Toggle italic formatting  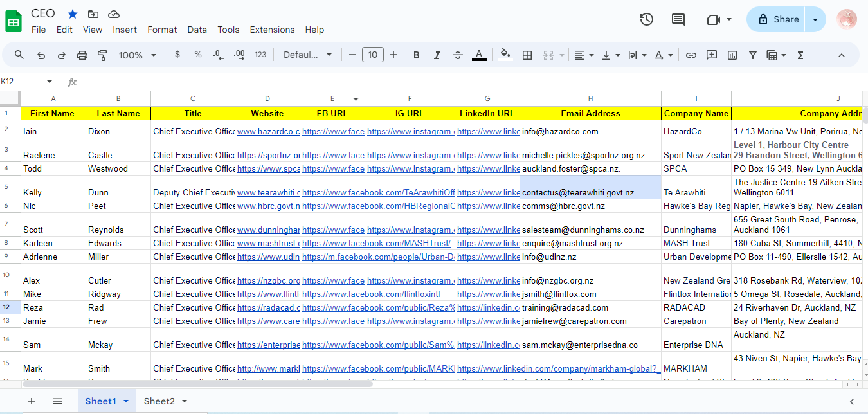click(437, 55)
